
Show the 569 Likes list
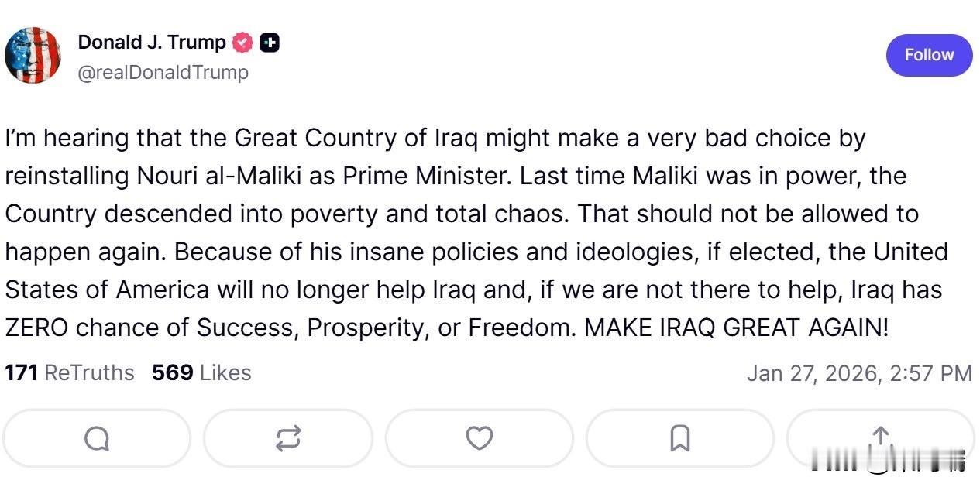point(201,372)
